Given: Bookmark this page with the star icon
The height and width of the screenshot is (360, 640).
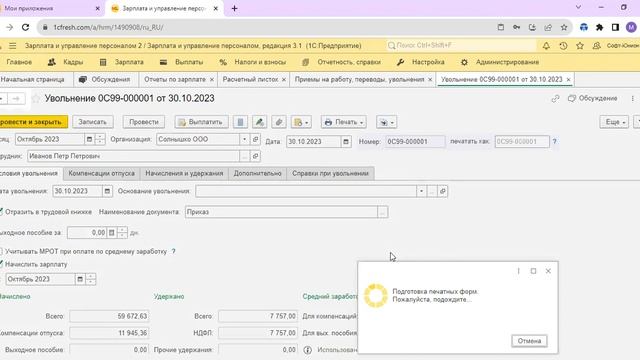Looking at the screenshot, I should (x=564, y=27).
